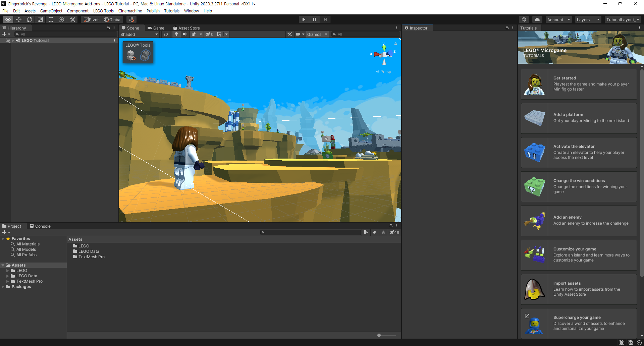Select the LEGO brick selection tool icon
This screenshot has width=644, height=346.
[x=145, y=55]
